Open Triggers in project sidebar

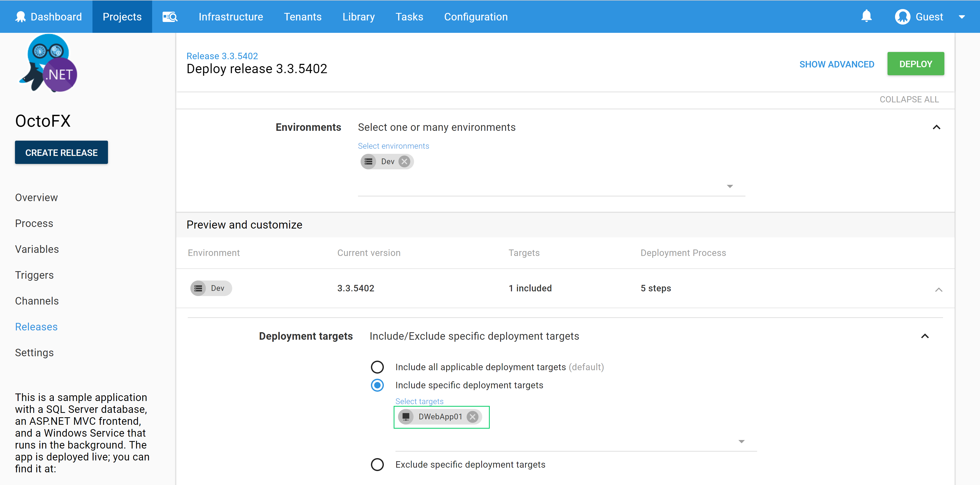click(34, 275)
